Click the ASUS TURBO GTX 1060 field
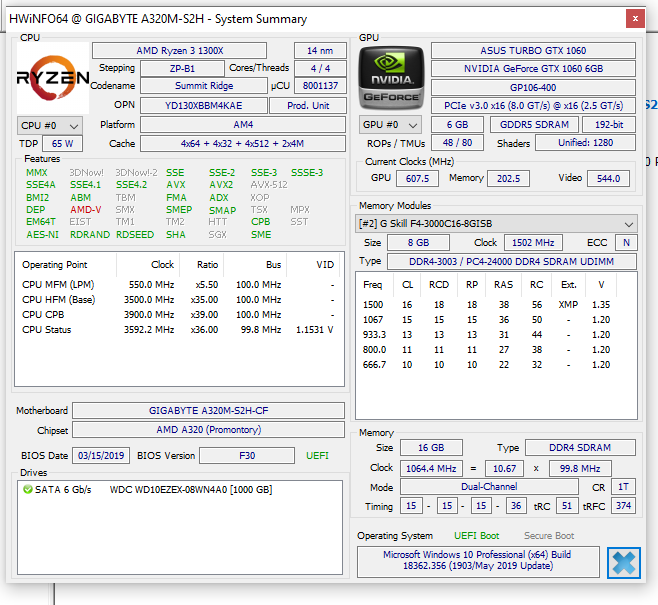The width and height of the screenshot is (658, 605). [x=533, y=51]
